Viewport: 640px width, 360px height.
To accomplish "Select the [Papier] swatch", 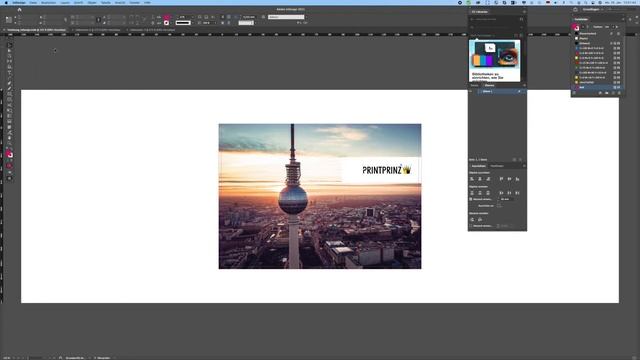I will tap(597, 38).
